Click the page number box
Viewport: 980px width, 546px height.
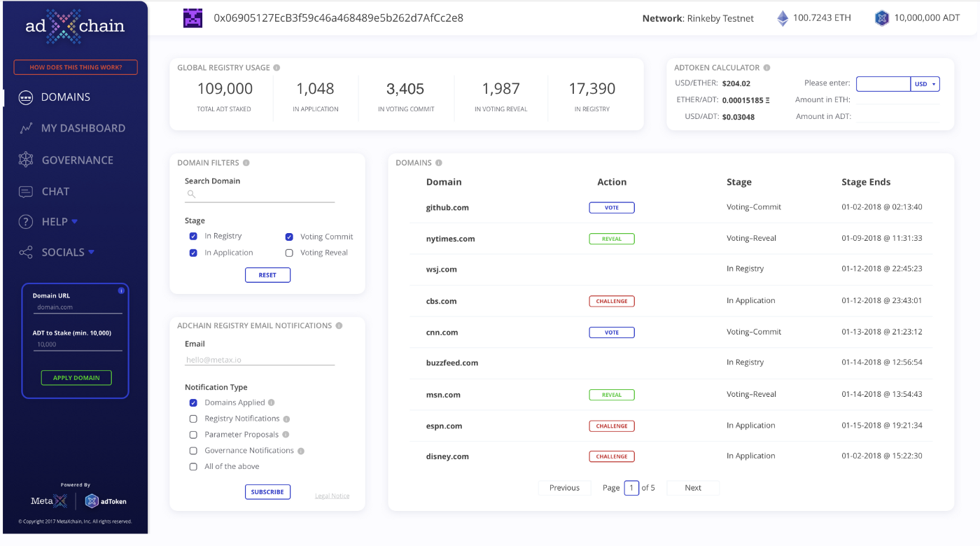coord(631,488)
